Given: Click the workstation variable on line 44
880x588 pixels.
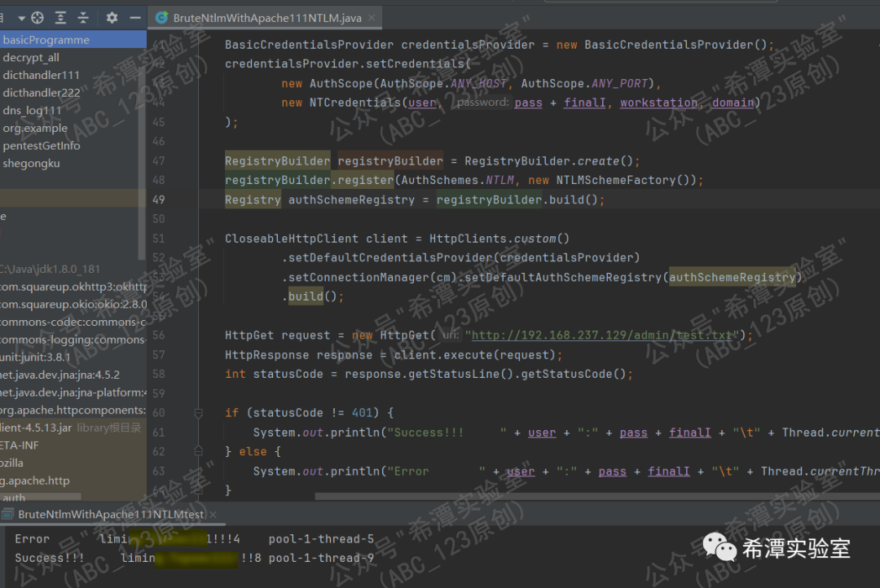Looking at the screenshot, I should [658, 103].
